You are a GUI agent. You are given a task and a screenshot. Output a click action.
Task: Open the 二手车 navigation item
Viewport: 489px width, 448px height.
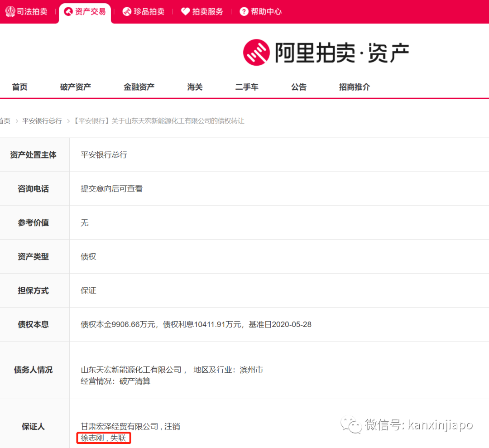pos(247,87)
